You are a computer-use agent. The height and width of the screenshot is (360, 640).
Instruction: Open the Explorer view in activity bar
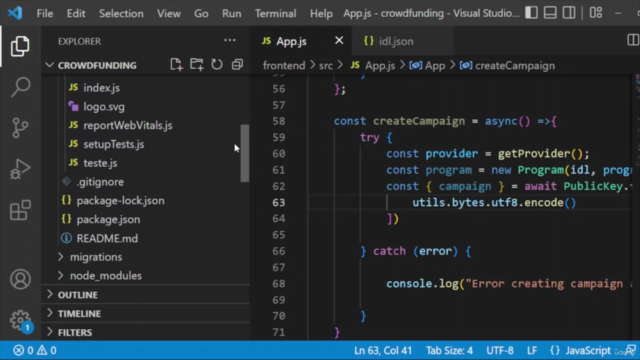click(x=20, y=46)
